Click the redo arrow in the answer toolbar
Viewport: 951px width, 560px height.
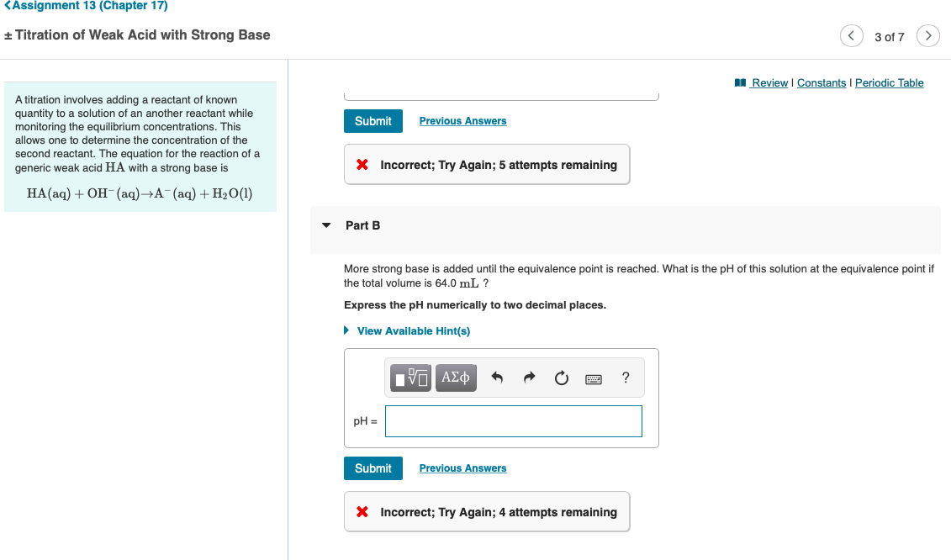[x=528, y=378]
